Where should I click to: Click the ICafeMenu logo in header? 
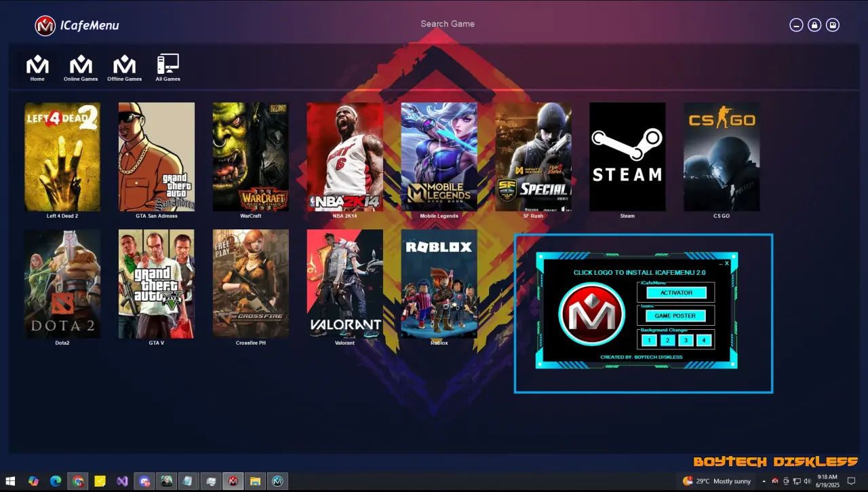pyautogui.click(x=45, y=26)
